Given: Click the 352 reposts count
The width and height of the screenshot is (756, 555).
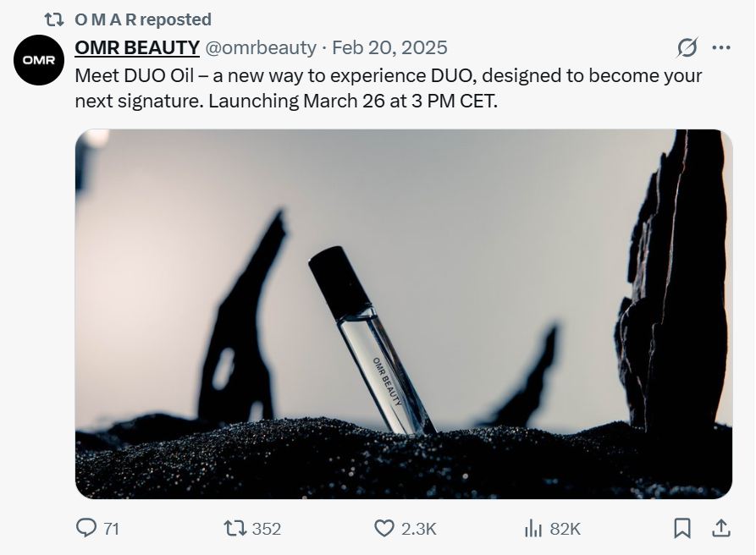Looking at the screenshot, I should (x=266, y=529).
